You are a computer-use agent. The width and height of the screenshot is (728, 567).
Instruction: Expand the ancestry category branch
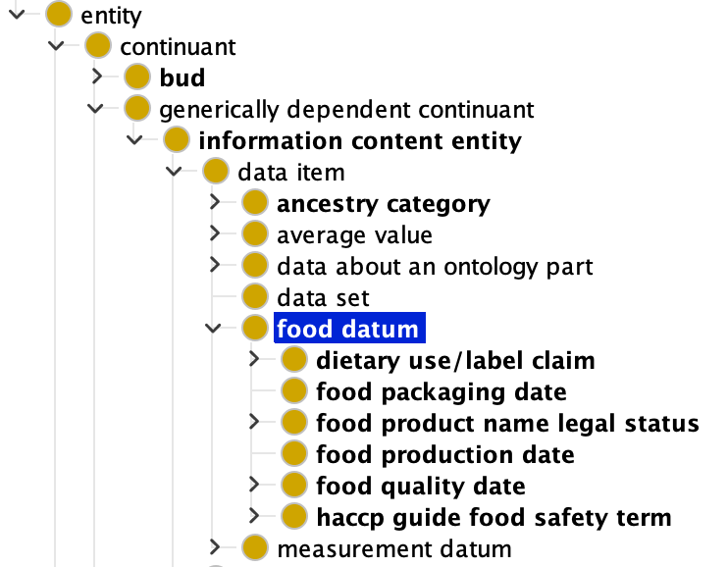click(215, 202)
